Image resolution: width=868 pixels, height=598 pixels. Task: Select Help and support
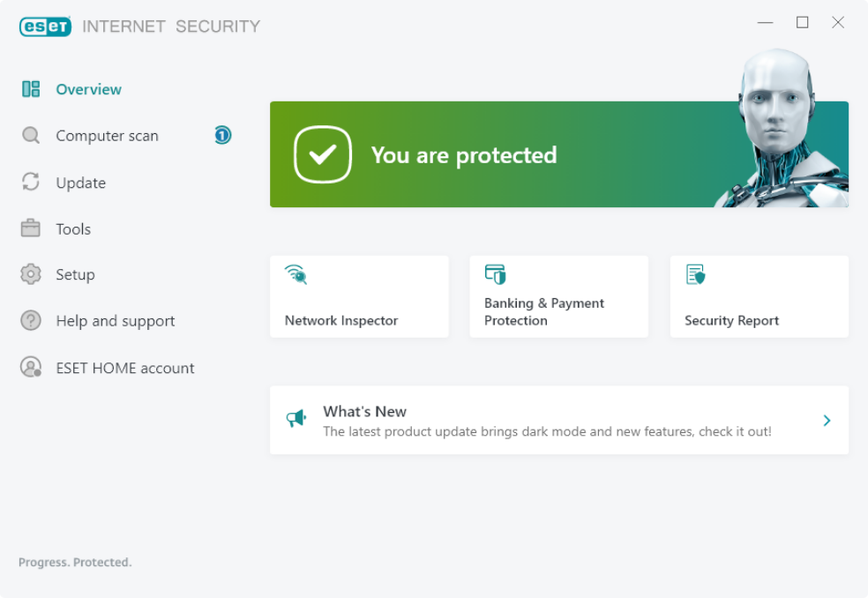pyautogui.click(x=116, y=321)
